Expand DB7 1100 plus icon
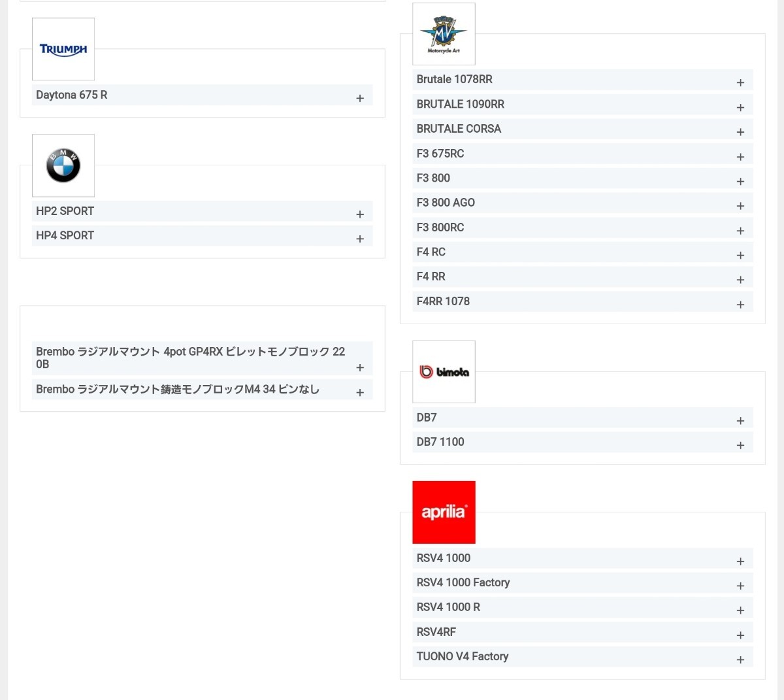This screenshot has height=700, width=784. pos(740,445)
